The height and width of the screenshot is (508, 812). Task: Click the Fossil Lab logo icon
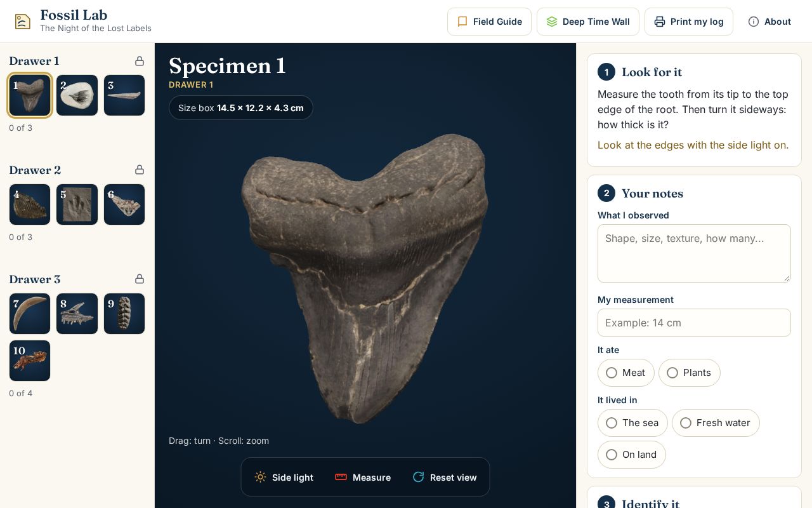point(23,22)
